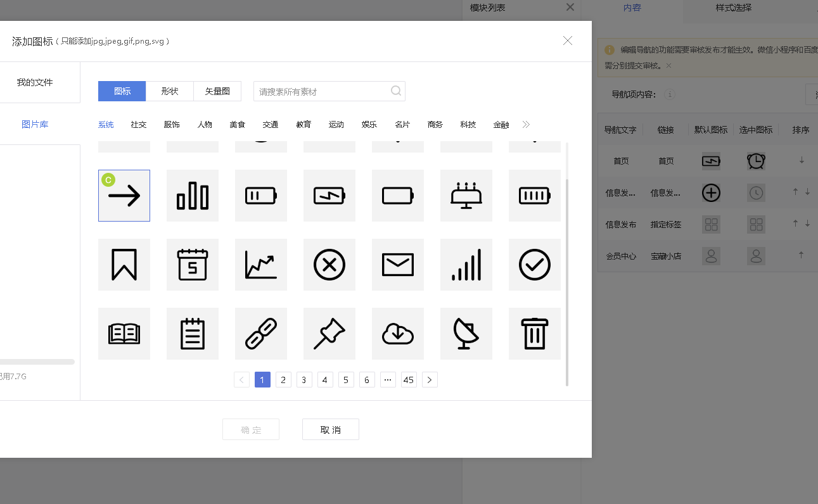818x504 pixels.
Task: Go to page 6
Action: click(x=367, y=380)
